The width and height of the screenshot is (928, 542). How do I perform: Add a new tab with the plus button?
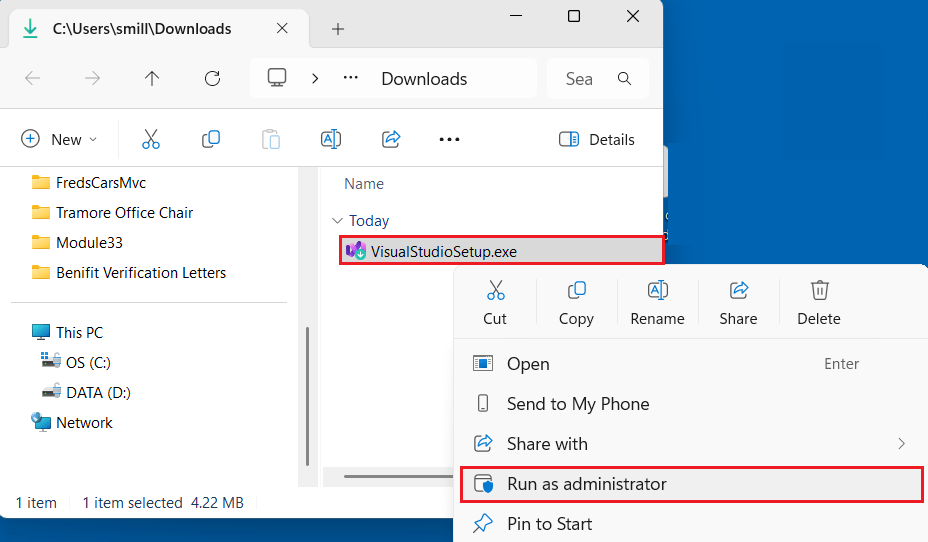pyautogui.click(x=338, y=29)
